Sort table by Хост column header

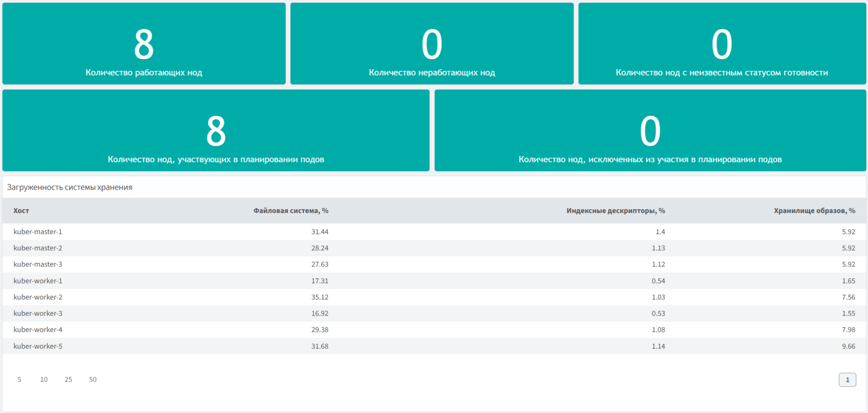point(21,211)
